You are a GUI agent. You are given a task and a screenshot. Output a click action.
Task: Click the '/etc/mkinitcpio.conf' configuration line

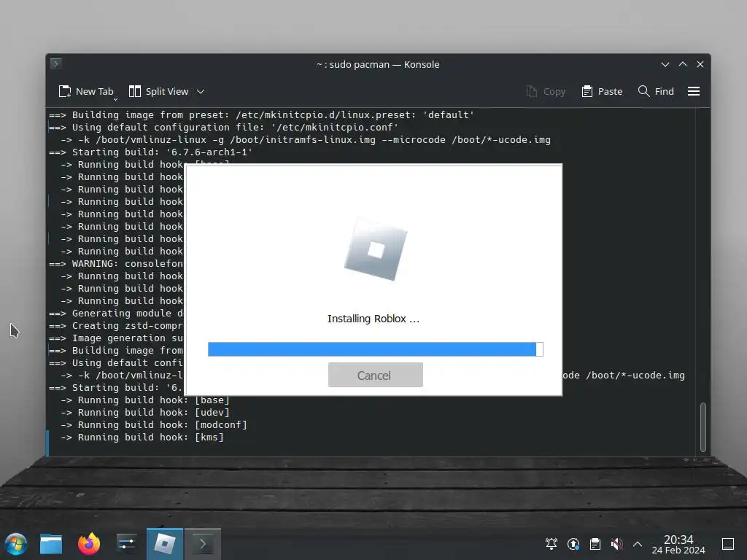click(223, 127)
